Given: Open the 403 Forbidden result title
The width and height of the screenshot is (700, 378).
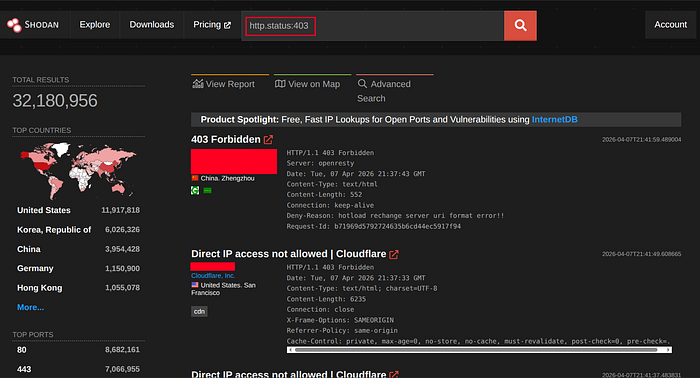Looking at the screenshot, I should (x=226, y=140).
